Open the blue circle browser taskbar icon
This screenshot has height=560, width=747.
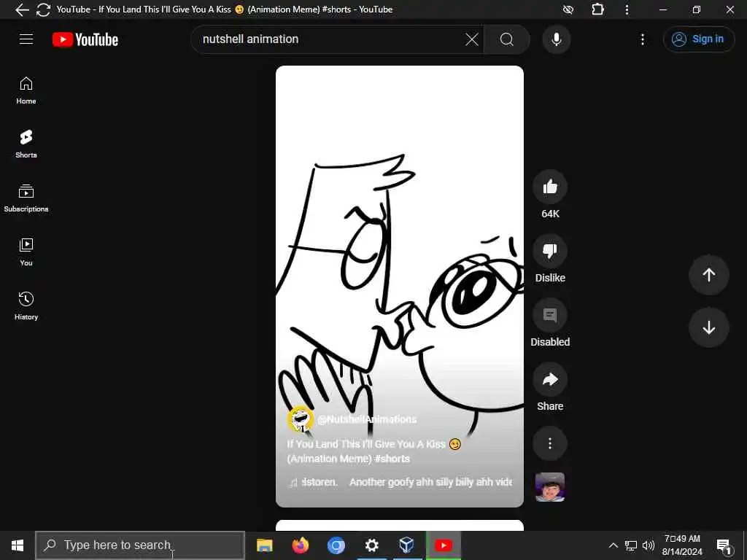pos(336,545)
